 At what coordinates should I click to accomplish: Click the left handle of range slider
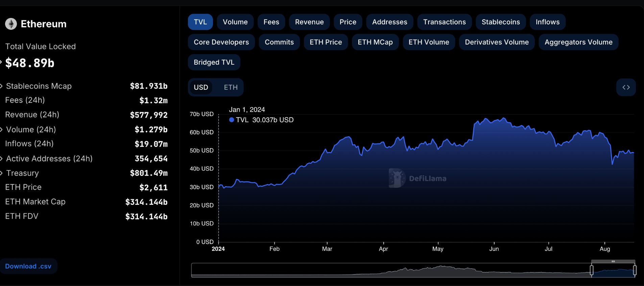(592, 270)
